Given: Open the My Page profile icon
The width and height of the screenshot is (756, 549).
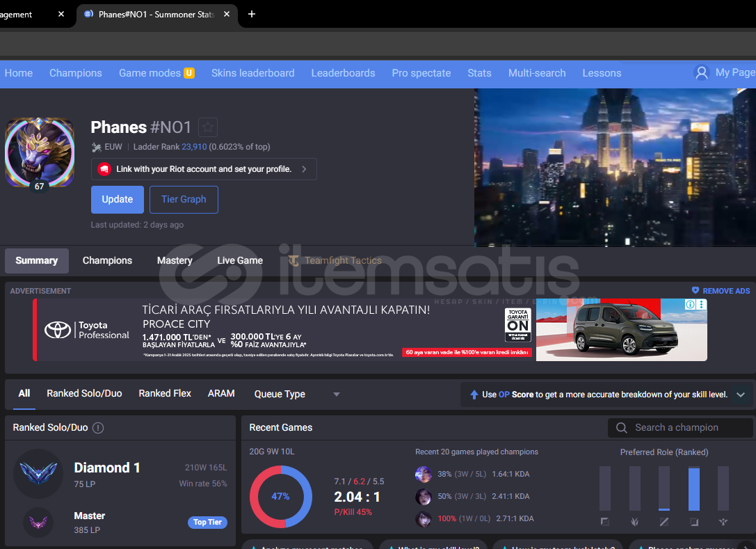Looking at the screenshot, I should tap(702, 72).
